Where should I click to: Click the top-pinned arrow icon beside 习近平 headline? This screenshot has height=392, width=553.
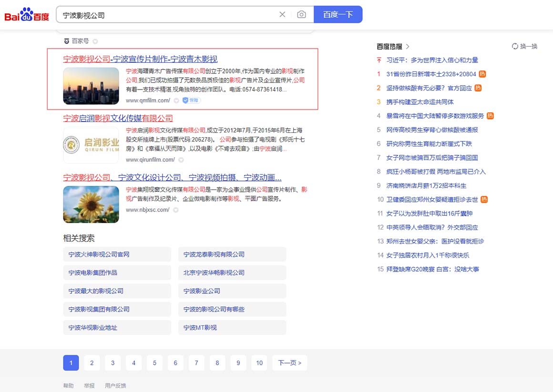379,60
